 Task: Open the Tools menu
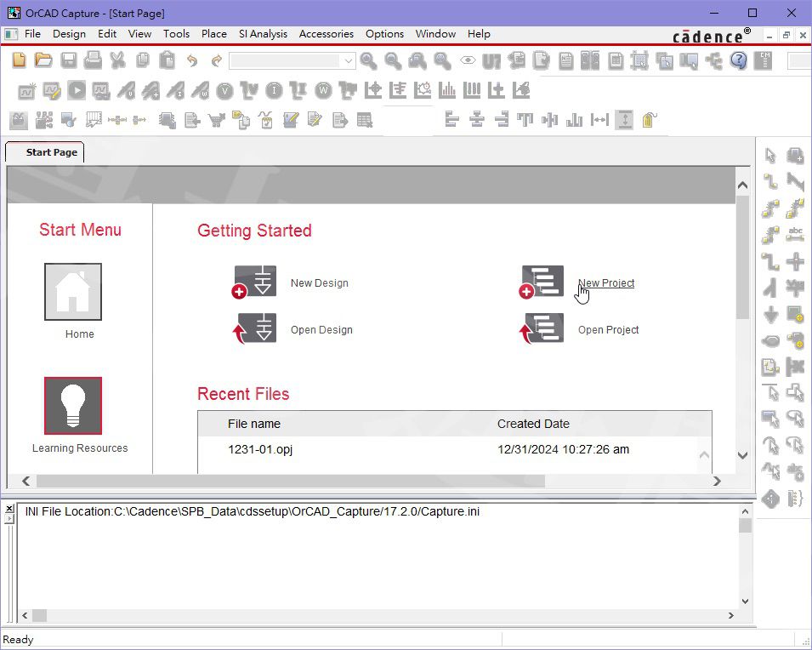tap(176, 34)
